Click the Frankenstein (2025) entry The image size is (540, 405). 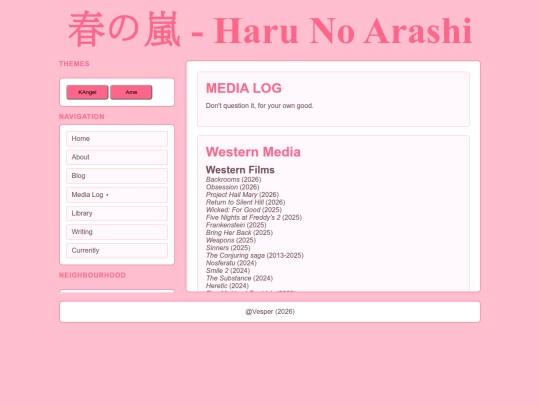tap(236, 225)
